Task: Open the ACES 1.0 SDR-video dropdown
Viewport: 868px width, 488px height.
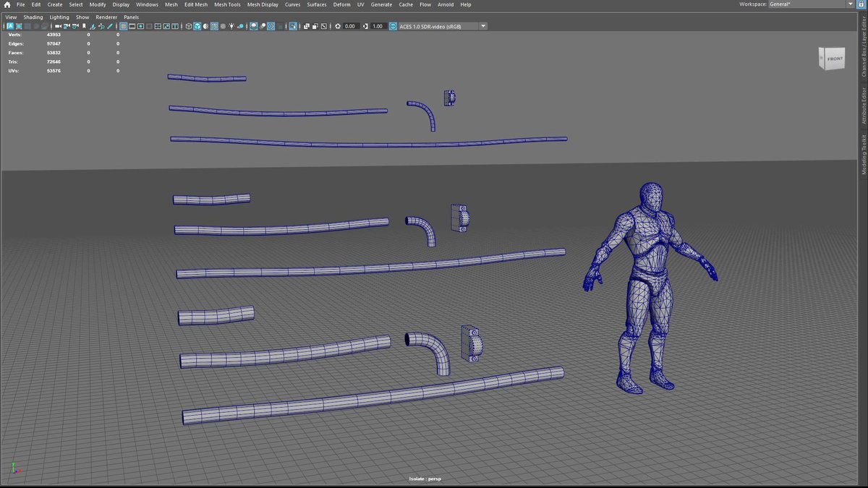Action: pyautogui.click(x=443, y=26)
